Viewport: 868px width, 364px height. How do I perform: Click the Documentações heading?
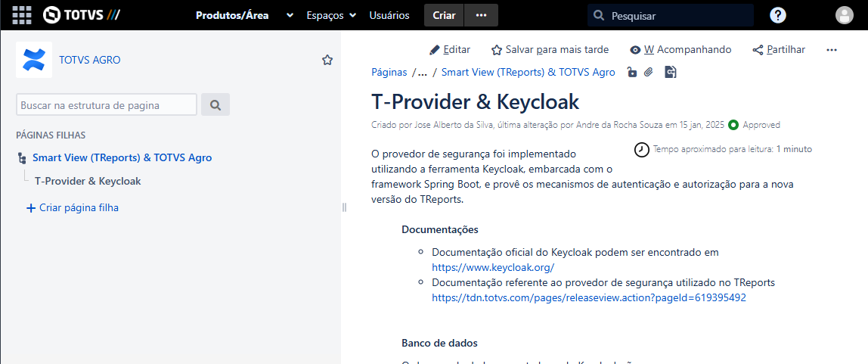pyautogui.click(x=439, y=229)
